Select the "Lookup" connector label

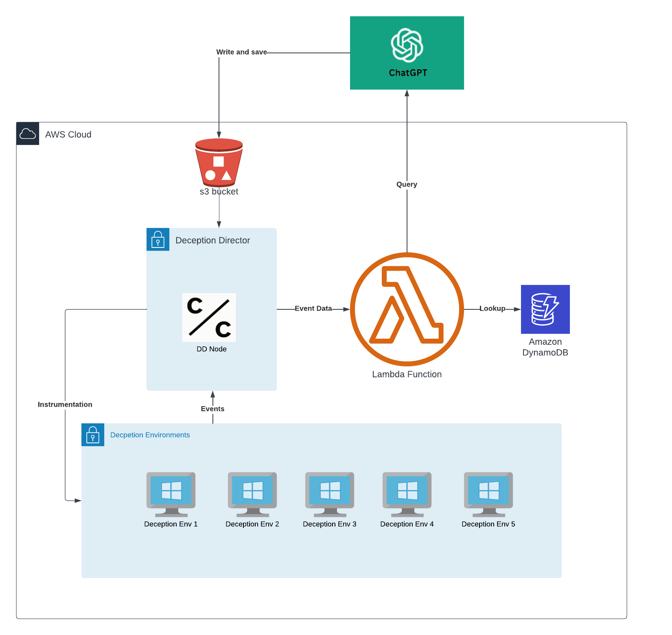492,309
